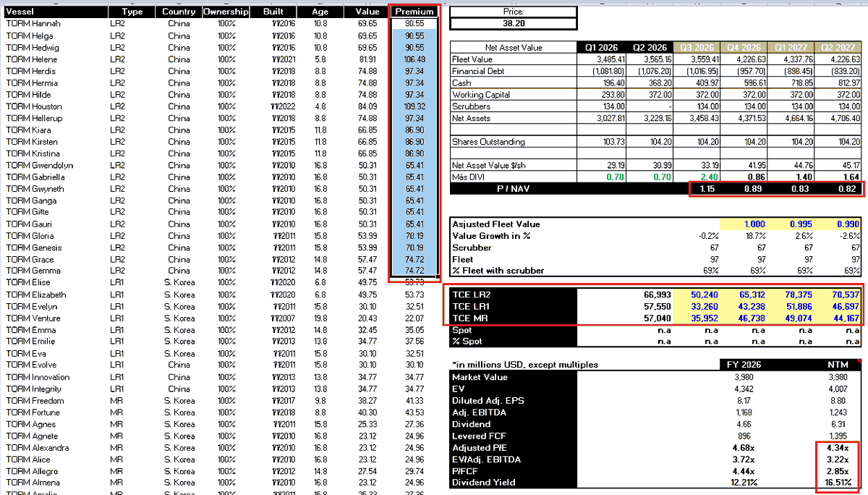Click the Premium column header

[414, 12]
